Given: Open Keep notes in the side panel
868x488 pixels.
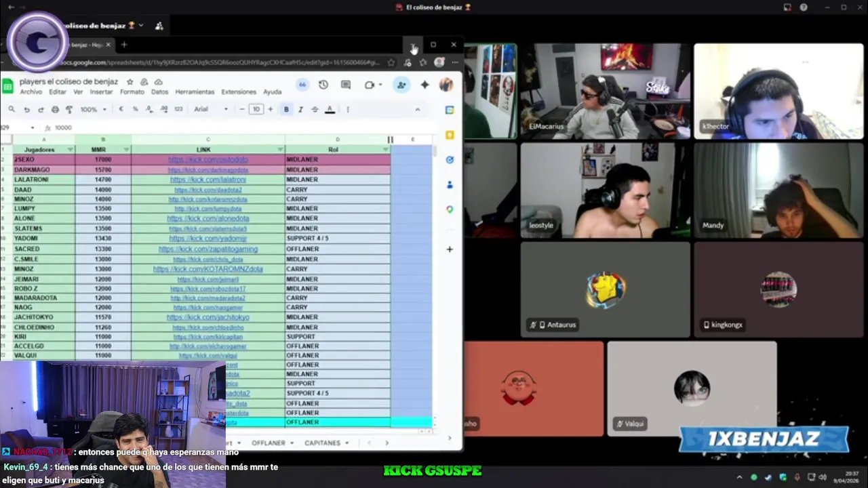Looking at the screenshot, I should pyautogui.click(x=450, y=135).
